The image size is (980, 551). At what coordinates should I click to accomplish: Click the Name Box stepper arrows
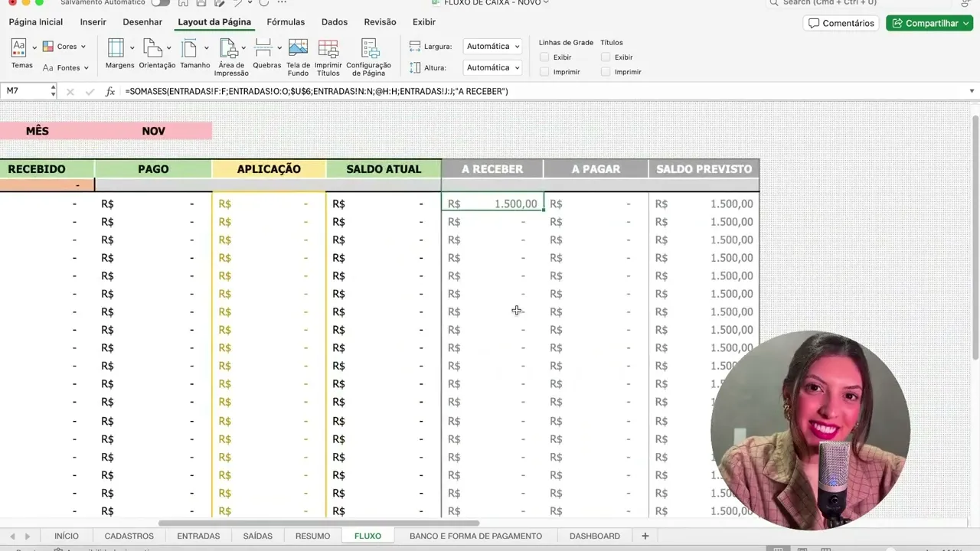tap(53, 91)
